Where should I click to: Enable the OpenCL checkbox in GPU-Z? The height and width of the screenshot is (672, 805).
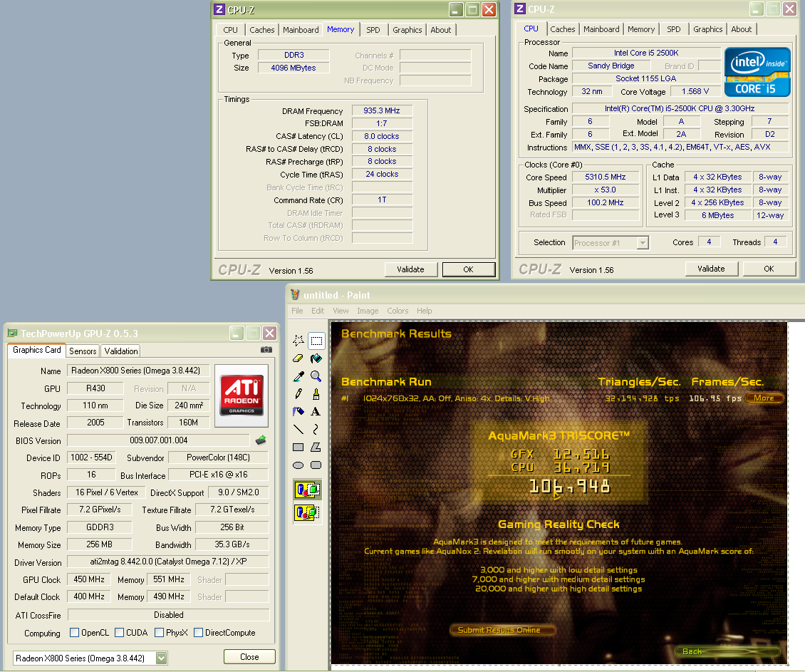(x=74, y=633)
